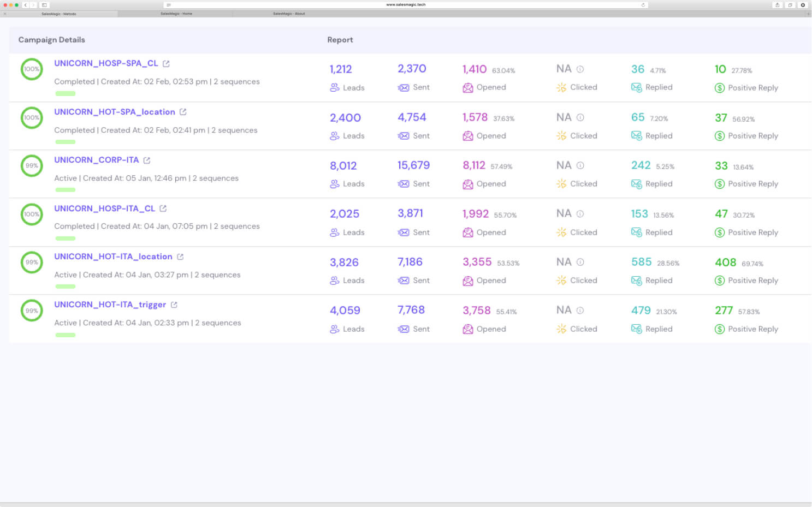
Task: Click the NA info icon in UNICORN_HOT-ITA_location row
Action: 580,262
